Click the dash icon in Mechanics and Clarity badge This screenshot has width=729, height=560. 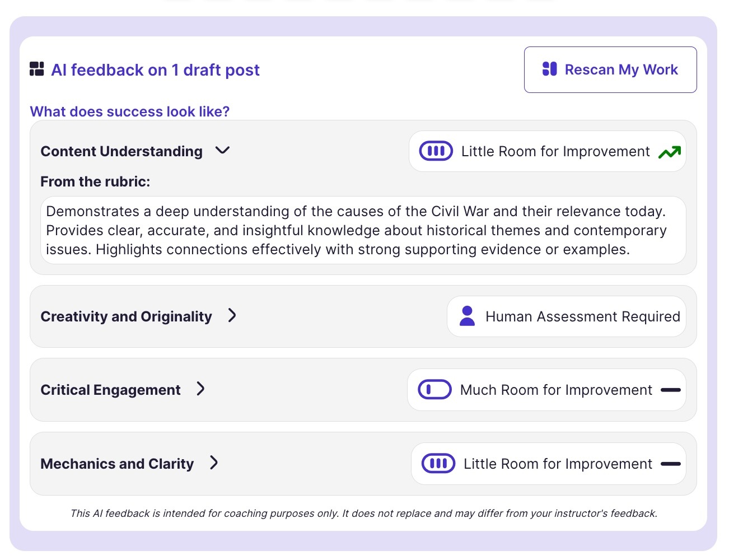[x=670, y=464]
